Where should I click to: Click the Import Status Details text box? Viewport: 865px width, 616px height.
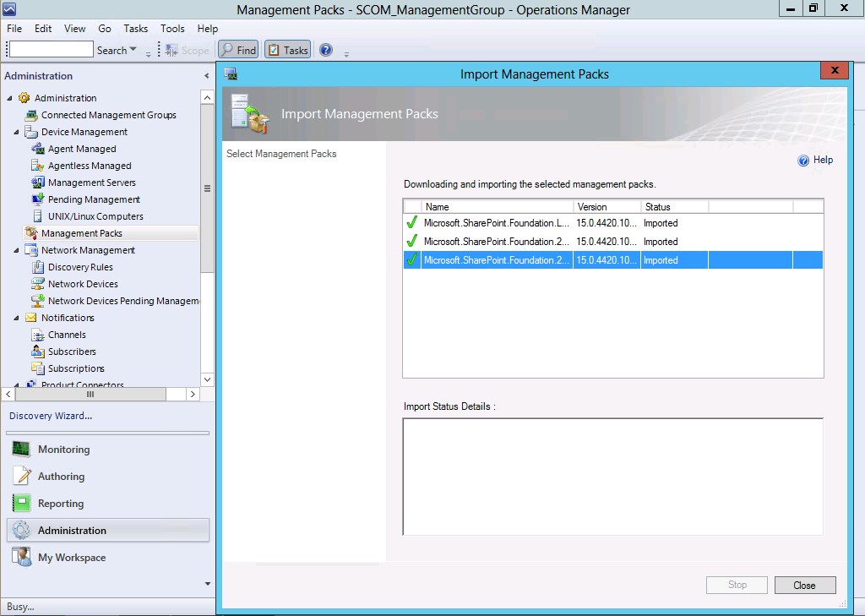(x=613, y=477)
